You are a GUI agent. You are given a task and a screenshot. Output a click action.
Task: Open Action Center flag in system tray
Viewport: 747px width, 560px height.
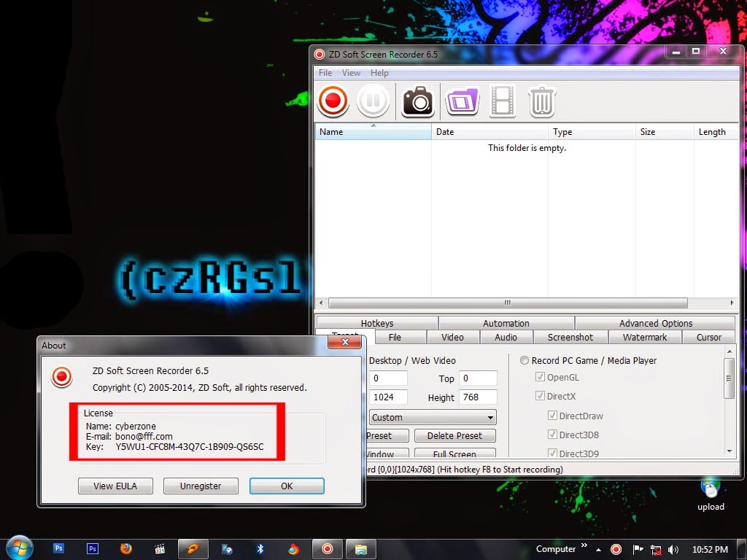[638, 550]
